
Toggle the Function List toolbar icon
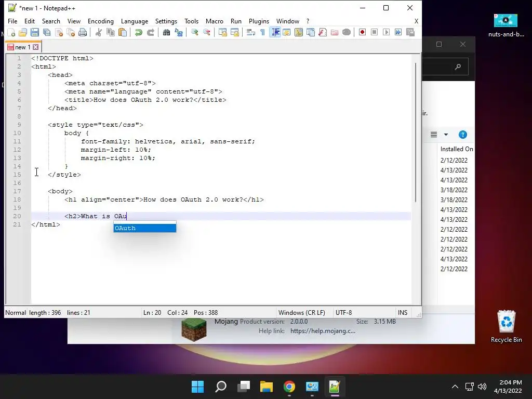(x=323, y=32)
